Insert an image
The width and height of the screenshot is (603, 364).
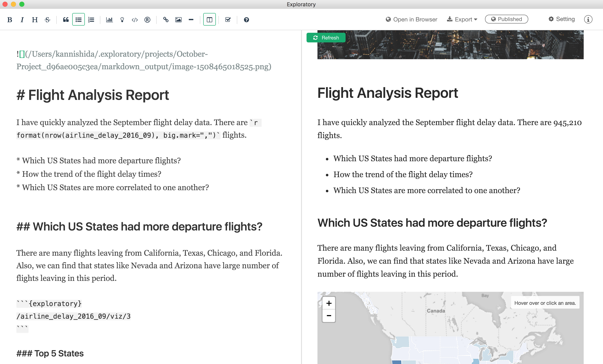click(x=178, y=20)
